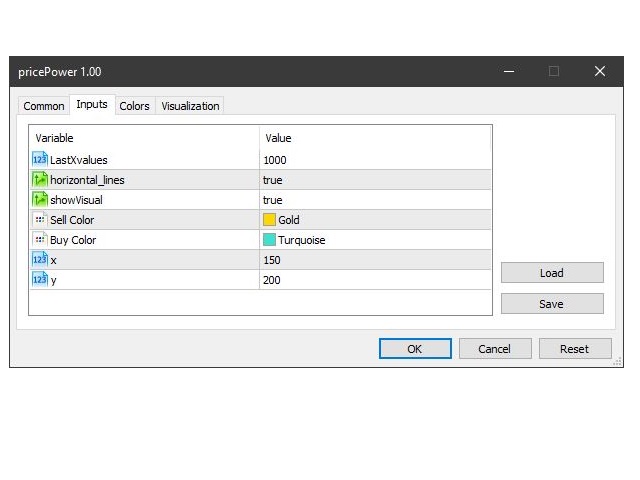Click the boolean icon beside horizontal_lines
Viewport: 640px width, 480px height.
tap(40, 179)
